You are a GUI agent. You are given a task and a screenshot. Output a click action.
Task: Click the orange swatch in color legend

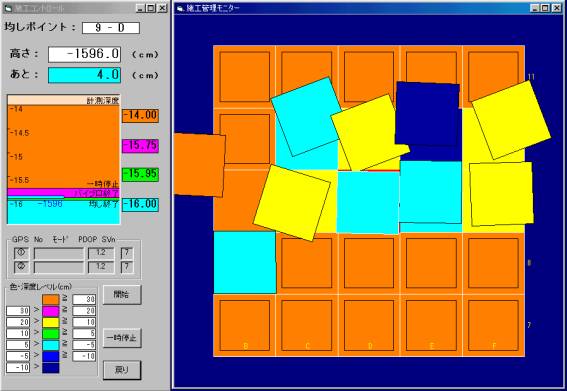(51, 299)
